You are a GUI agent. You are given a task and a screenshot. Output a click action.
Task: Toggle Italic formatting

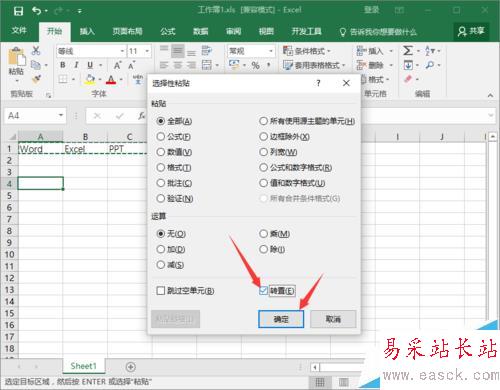pyautogui.click(x=76, y=65)
